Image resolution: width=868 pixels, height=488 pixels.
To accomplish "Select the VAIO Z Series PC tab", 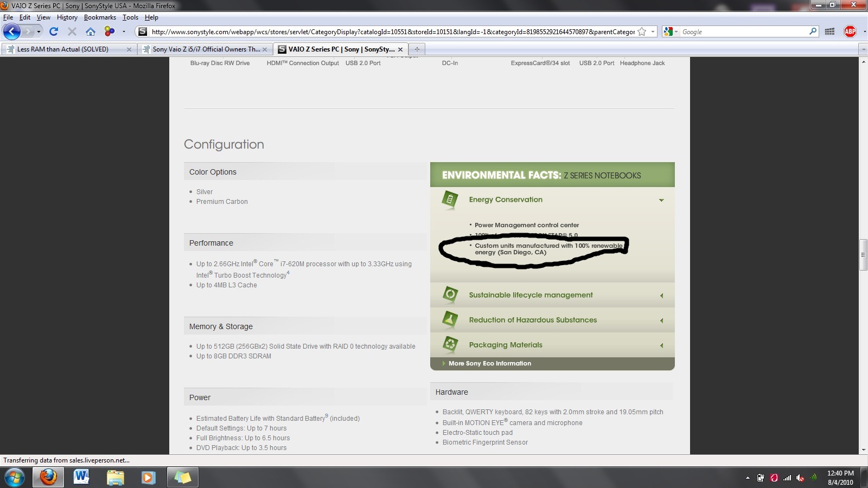I will [341, 49].
